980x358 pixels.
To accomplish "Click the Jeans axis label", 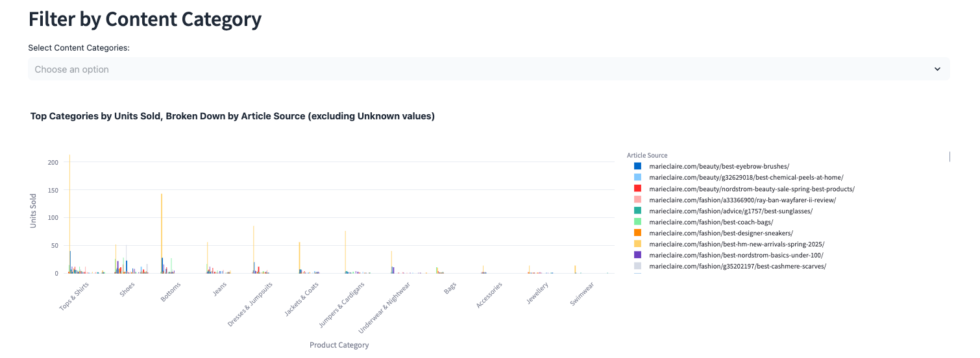I will [x=219, y=289].
